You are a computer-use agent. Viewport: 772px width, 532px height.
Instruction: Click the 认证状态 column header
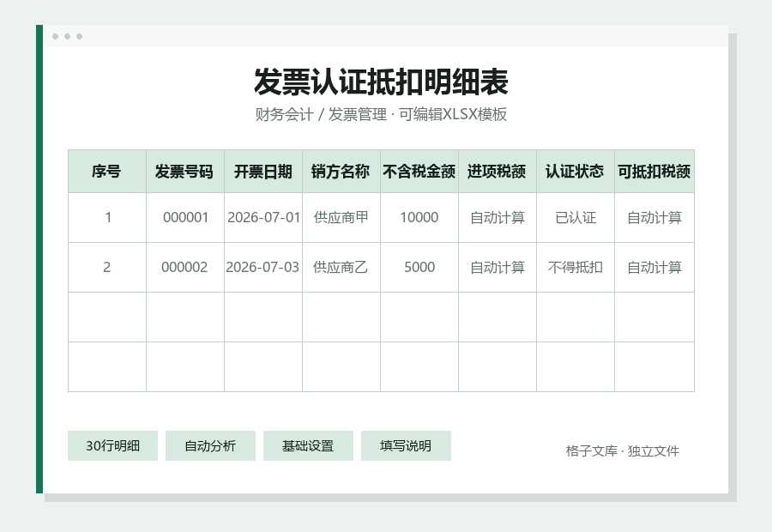tap(576, 172)
